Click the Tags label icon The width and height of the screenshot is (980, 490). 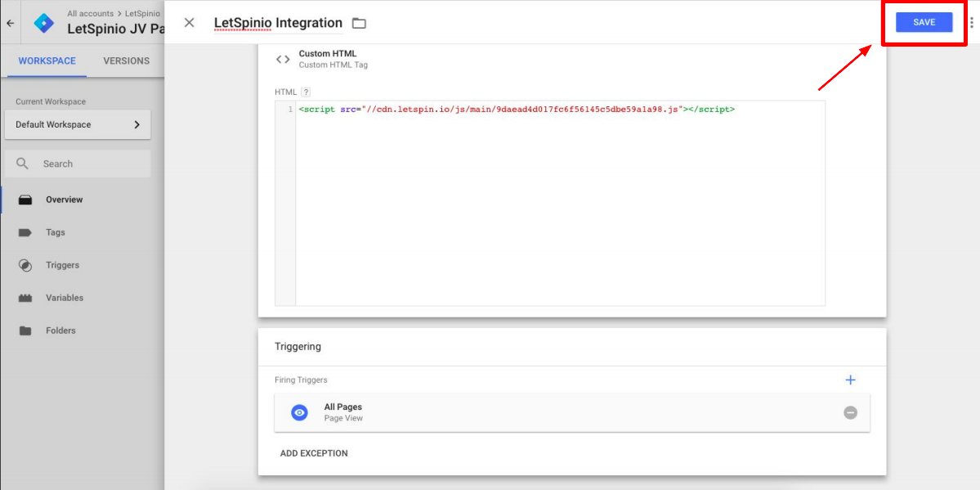coord(25,232)
